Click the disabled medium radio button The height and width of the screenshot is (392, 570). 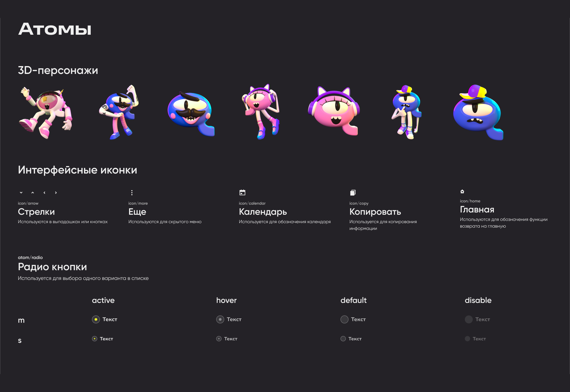coord(469,319)
